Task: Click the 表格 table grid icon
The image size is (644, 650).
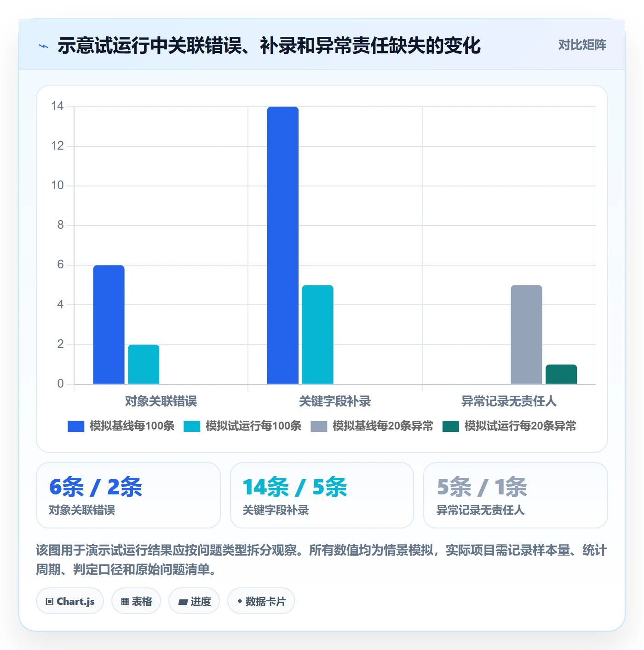Action: click(125, 602)
